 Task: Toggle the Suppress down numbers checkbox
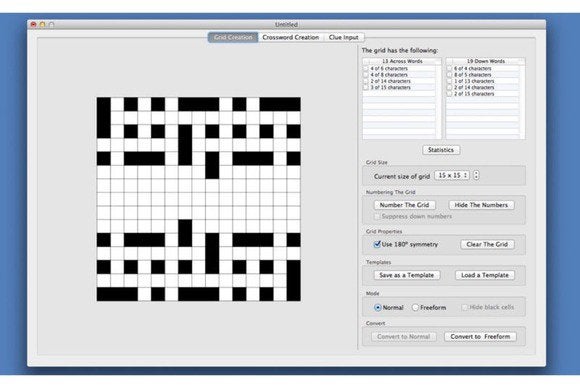tap(377, 216)
